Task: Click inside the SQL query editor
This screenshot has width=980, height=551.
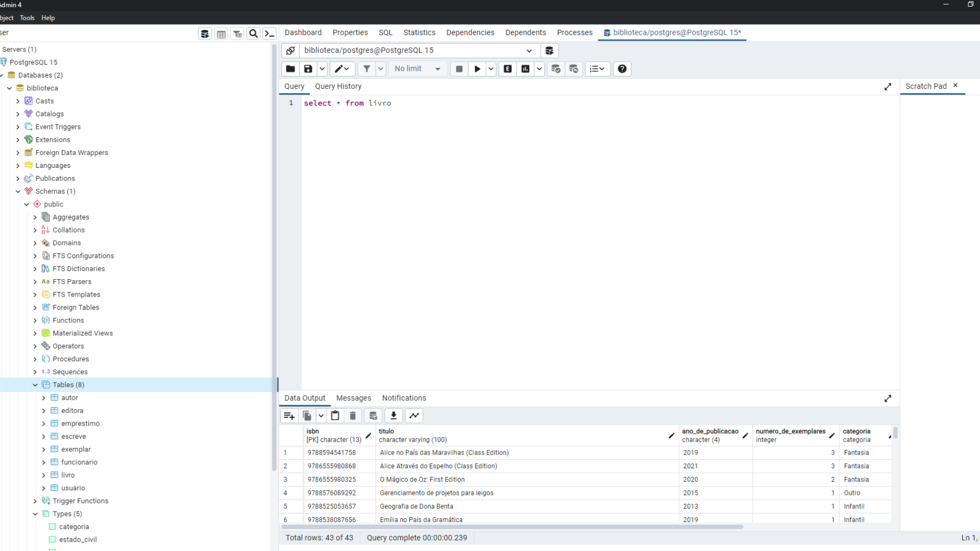Action: tap(600, 242)
